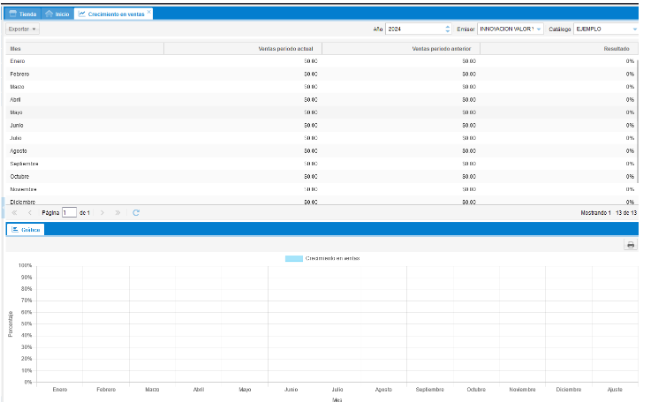645x402 pixels.
Task: Switch to the Inicio tab
Action: tap(57, 15)
